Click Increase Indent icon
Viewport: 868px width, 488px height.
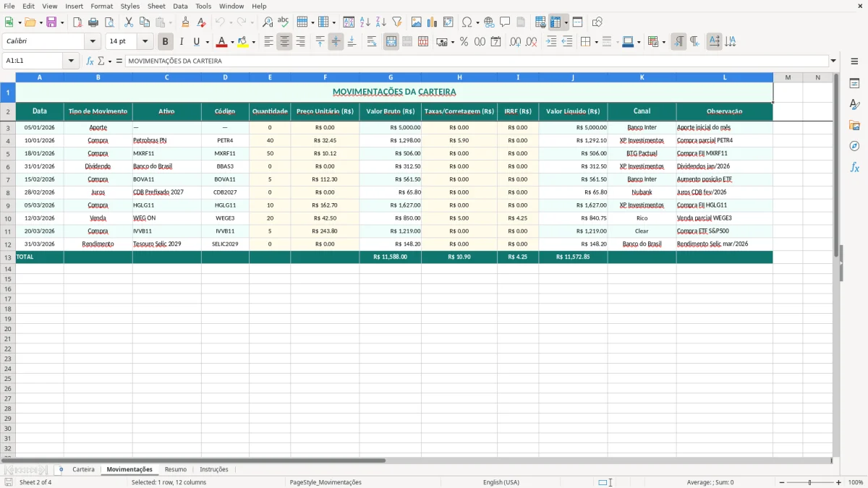(x=551, y=42)
